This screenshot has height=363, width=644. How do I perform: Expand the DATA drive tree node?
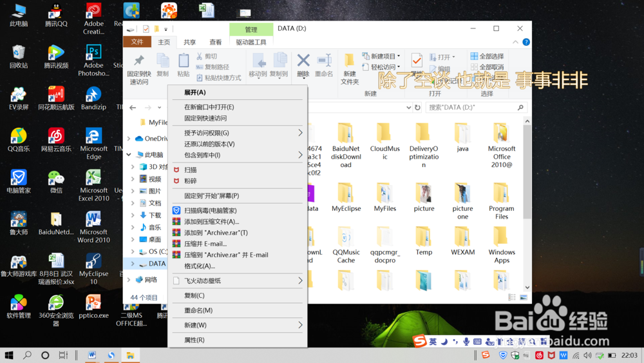click(133, 264)
